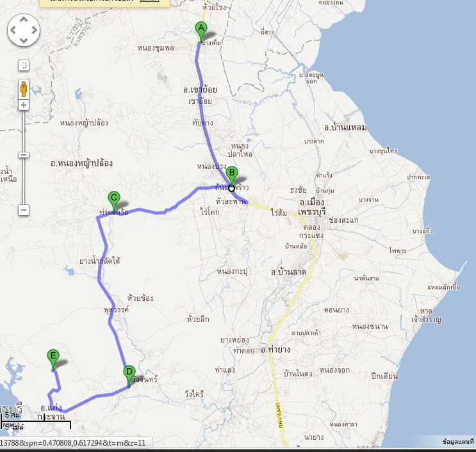Click green marker B waypoint

pos(233,173)
